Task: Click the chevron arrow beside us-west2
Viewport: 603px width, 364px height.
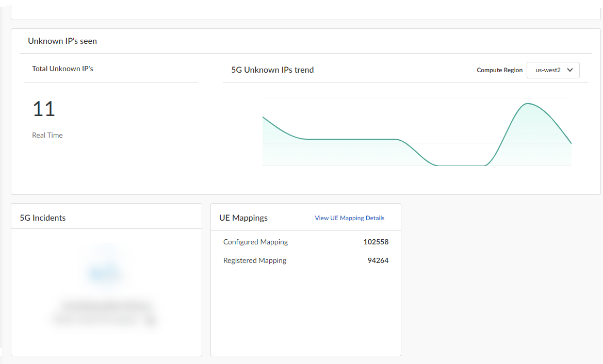Action: [570, 70]
